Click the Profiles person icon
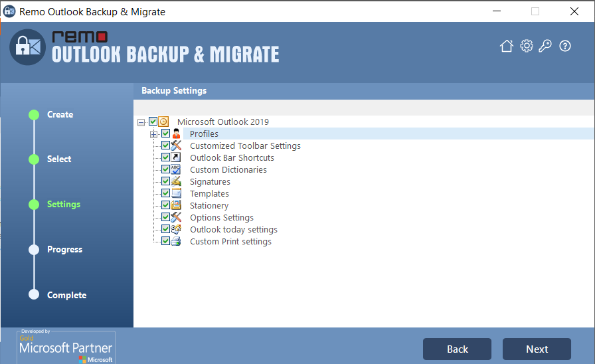Screen dimensions: 595x364 tap(177, 134)
